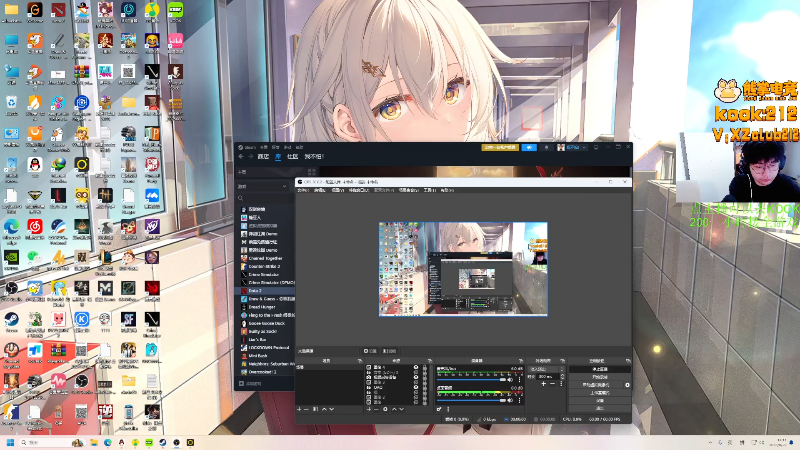800x450 pixels.
Task: Pop out the Audio Mixer dock icon
Action: pyautogui.click(x=520, y=361)
